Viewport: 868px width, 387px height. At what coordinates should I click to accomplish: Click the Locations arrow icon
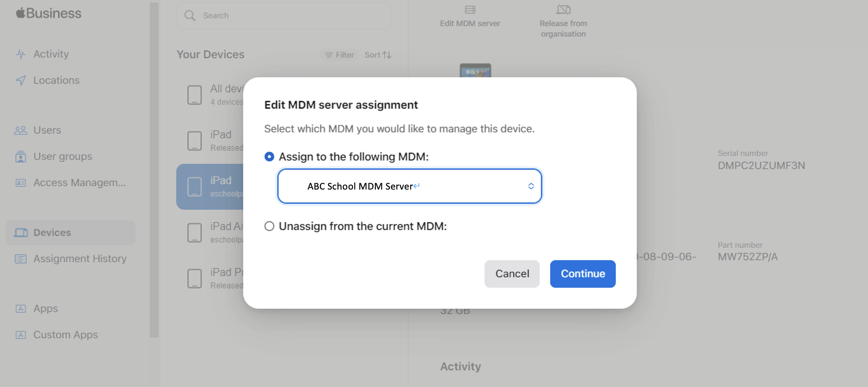(21, 81)
